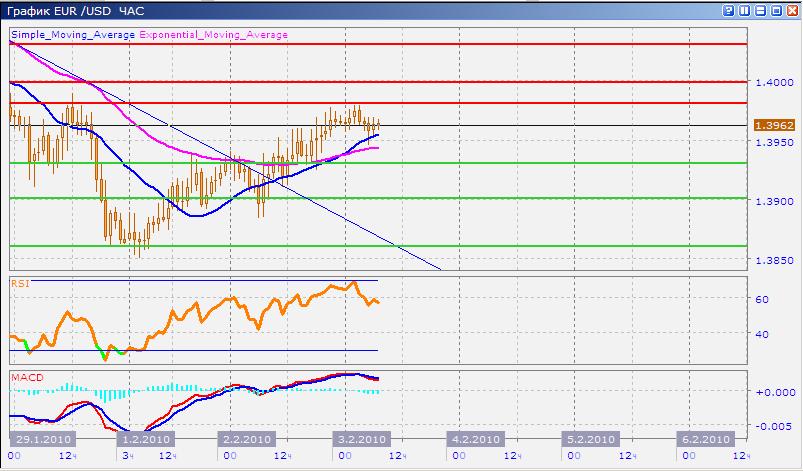Maximize the EUR/USD chart window
803x471 pixels.
click(776, 11)
